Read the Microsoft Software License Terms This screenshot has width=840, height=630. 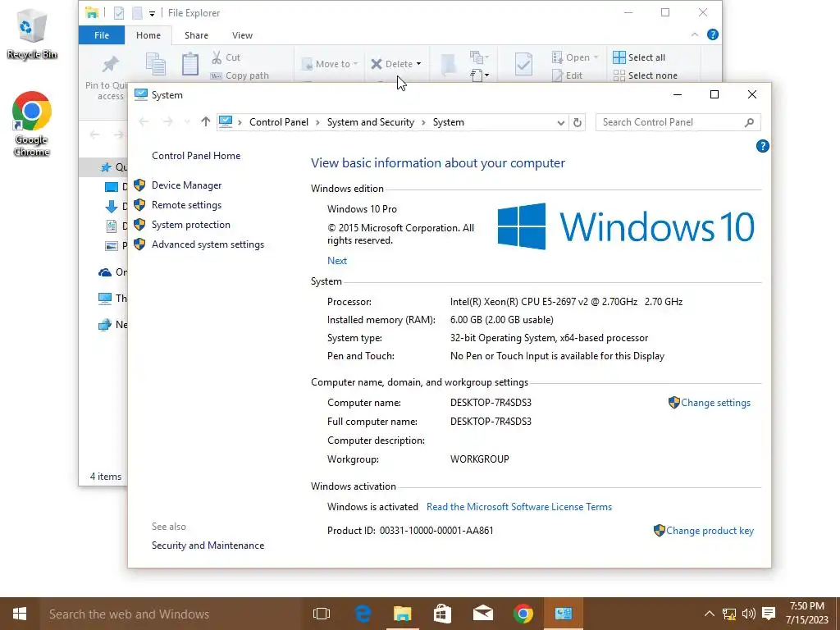click(x=519, y=507)
